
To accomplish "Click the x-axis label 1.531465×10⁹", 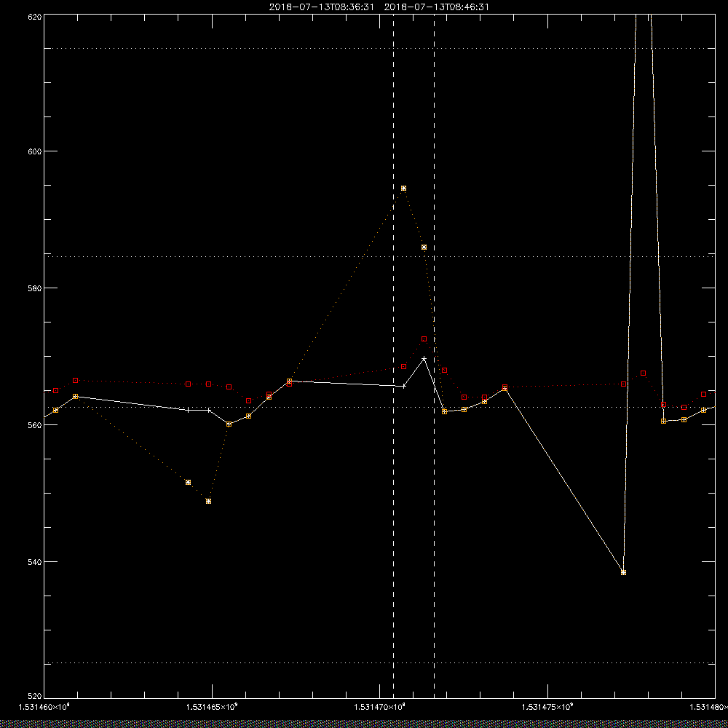I will [212, 707].
